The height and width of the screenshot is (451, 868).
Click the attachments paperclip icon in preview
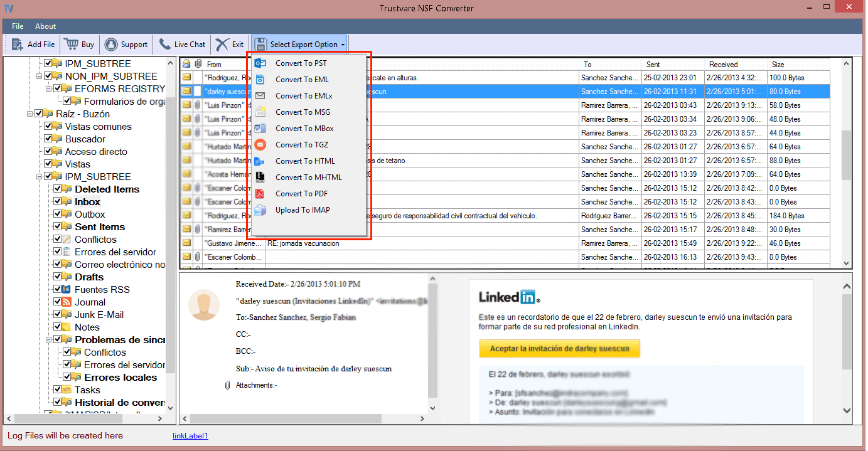227,385
